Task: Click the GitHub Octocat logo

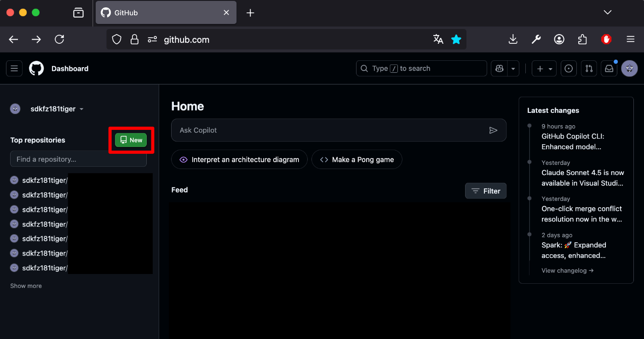Action: (36, 69)
